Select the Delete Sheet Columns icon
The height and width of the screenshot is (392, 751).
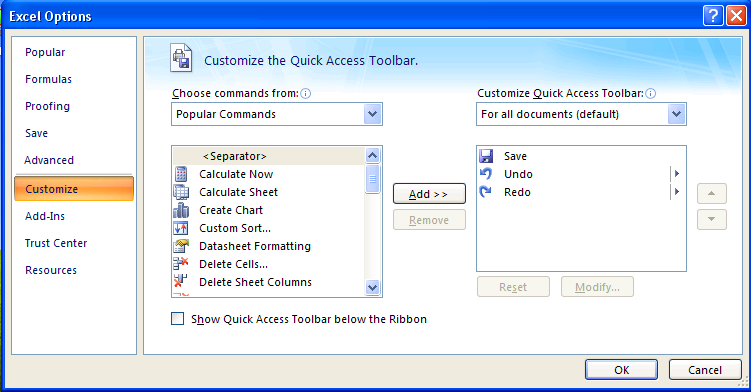[181, 282]
